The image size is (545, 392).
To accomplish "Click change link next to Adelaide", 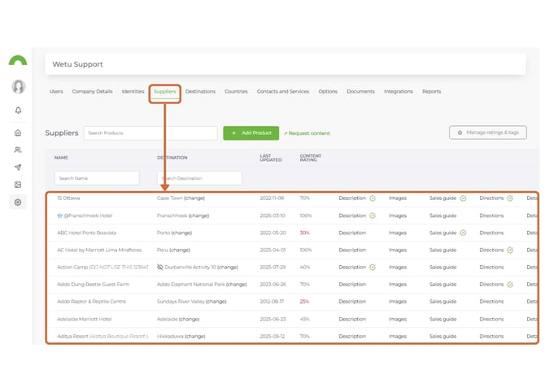I will (x=189, y=319).
